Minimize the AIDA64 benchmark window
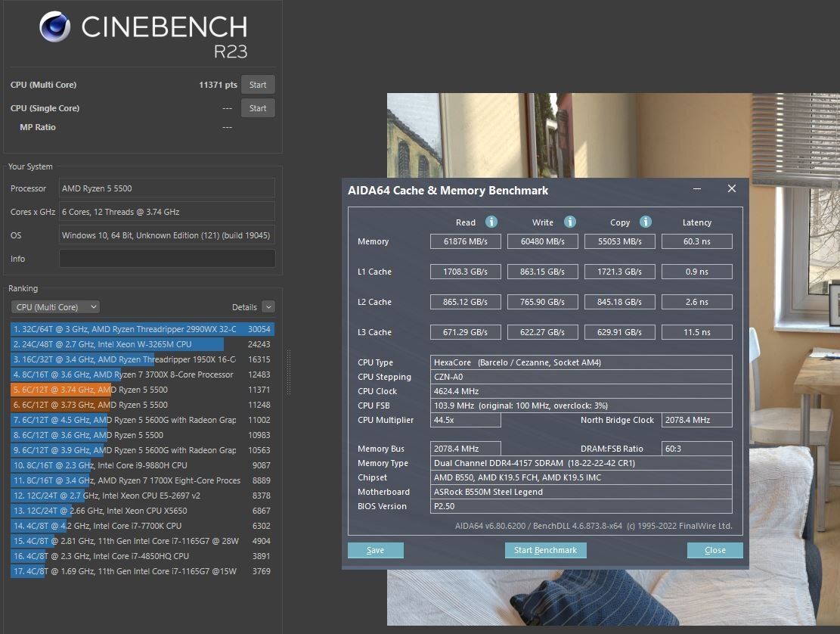This screenshot has width=840, height=634. pos(697,188)
